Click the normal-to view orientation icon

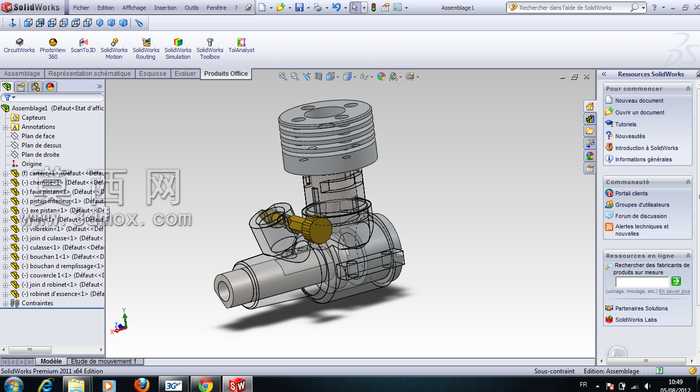click(12, 23)
